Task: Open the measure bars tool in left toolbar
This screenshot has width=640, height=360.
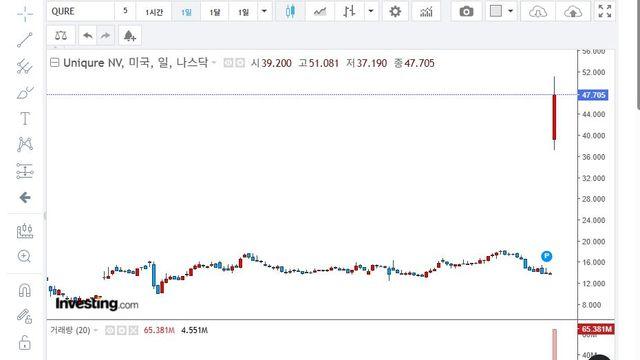Action: [x=25, y=231]
